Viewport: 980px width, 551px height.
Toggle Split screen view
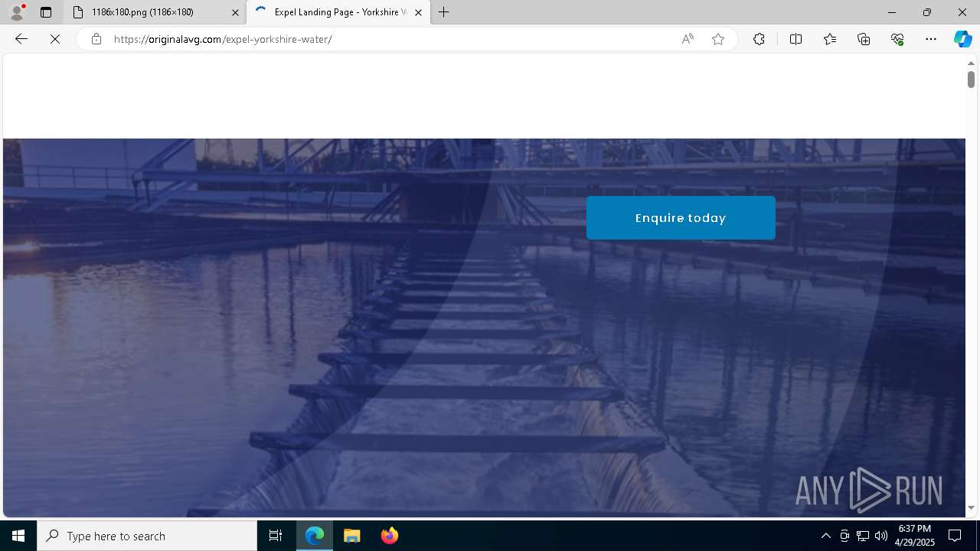click(795, 39)
